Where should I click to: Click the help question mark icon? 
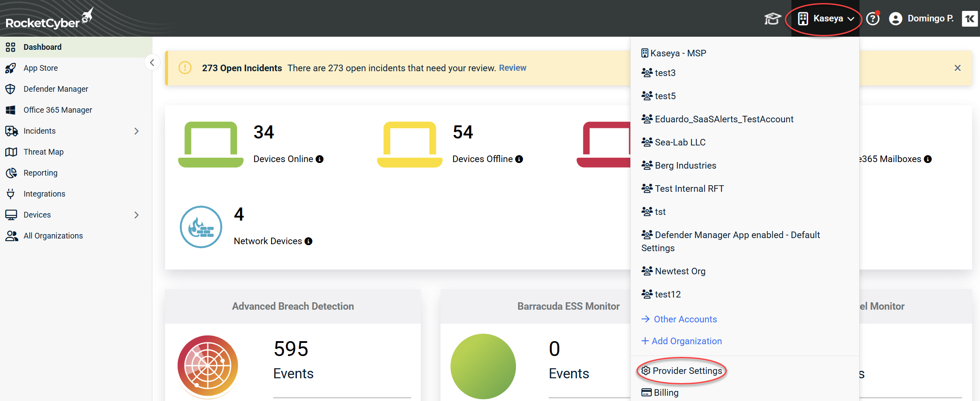point(873,19)
